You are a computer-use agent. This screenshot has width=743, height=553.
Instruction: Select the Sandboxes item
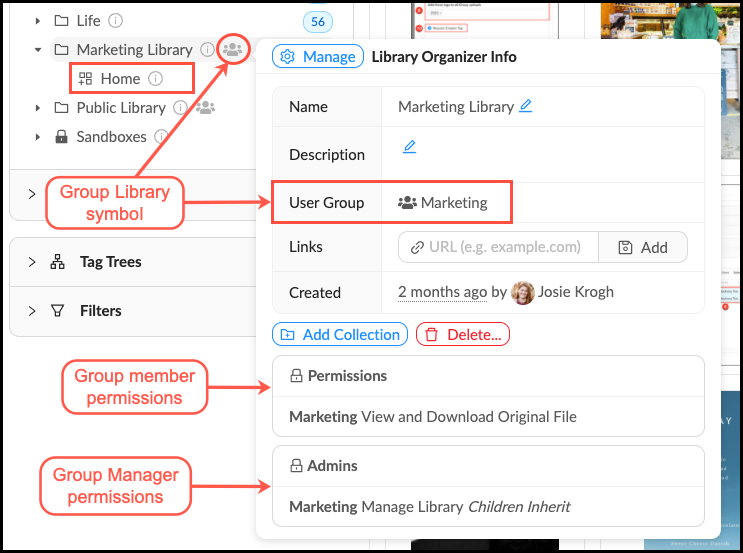111,137
